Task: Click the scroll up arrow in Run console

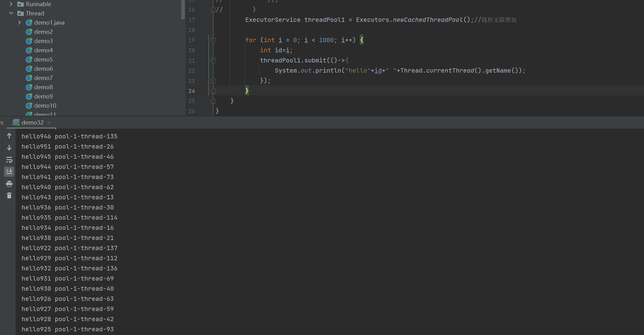Action: coord(9,136)
